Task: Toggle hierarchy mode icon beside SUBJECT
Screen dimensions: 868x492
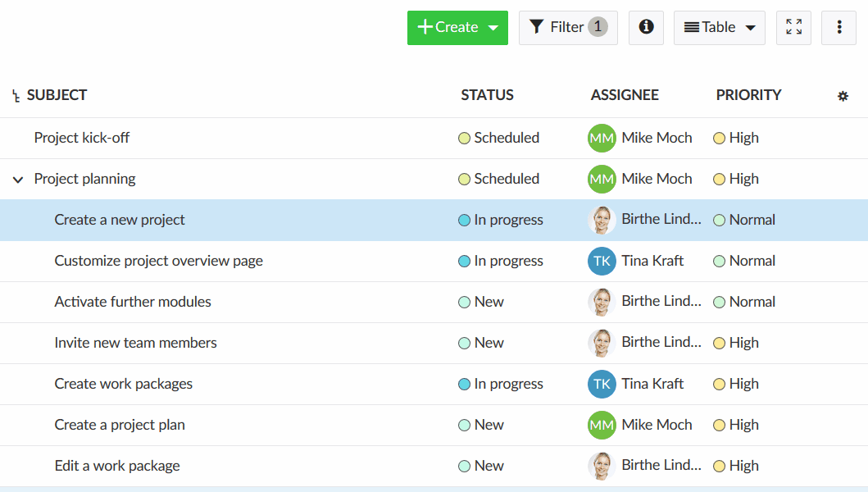Action: pyautogui.click(x=16, y=96)
